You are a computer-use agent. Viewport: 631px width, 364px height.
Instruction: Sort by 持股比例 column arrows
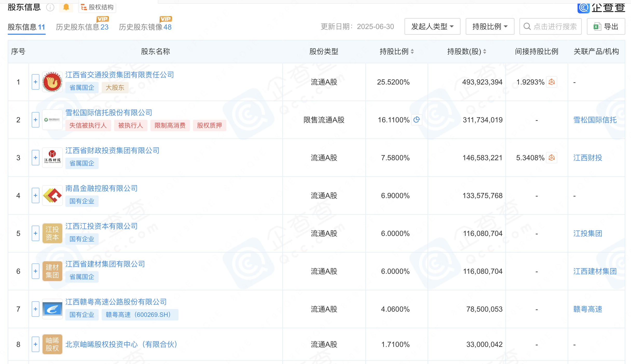412,51
